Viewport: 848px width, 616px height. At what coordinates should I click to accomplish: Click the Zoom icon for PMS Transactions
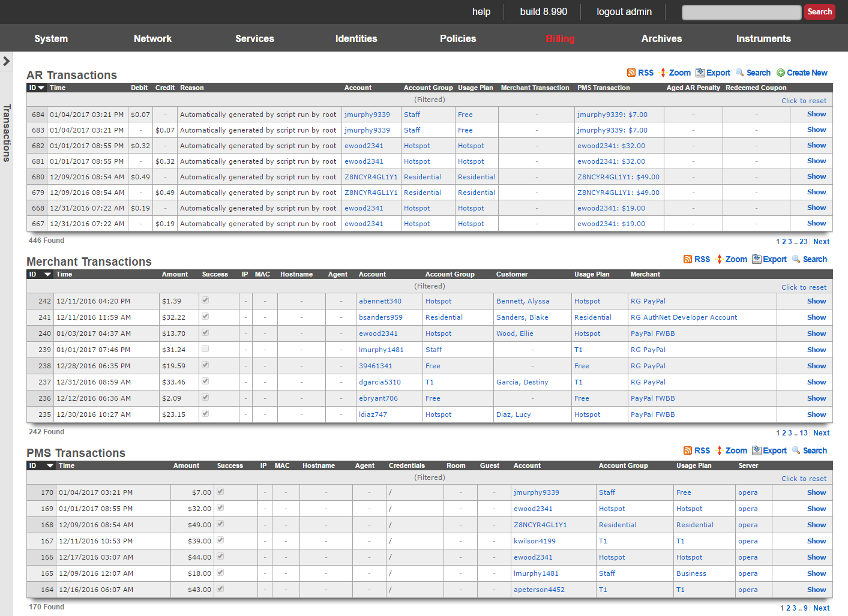pos(719,450)
